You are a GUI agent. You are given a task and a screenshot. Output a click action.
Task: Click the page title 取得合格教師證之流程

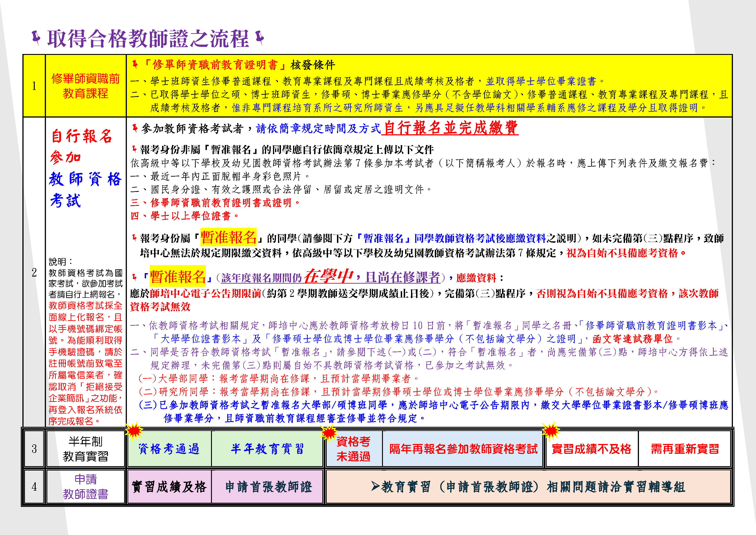[x=148, y=38]
